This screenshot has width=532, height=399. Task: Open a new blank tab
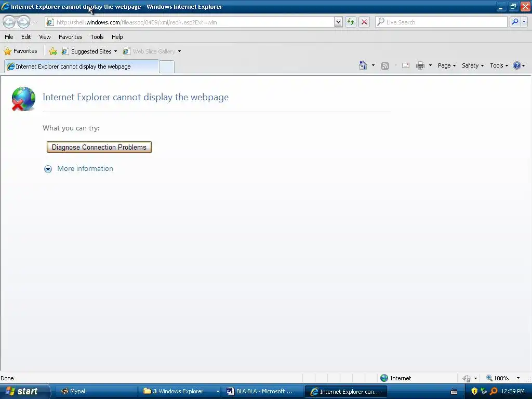click(x=167, y=67)
